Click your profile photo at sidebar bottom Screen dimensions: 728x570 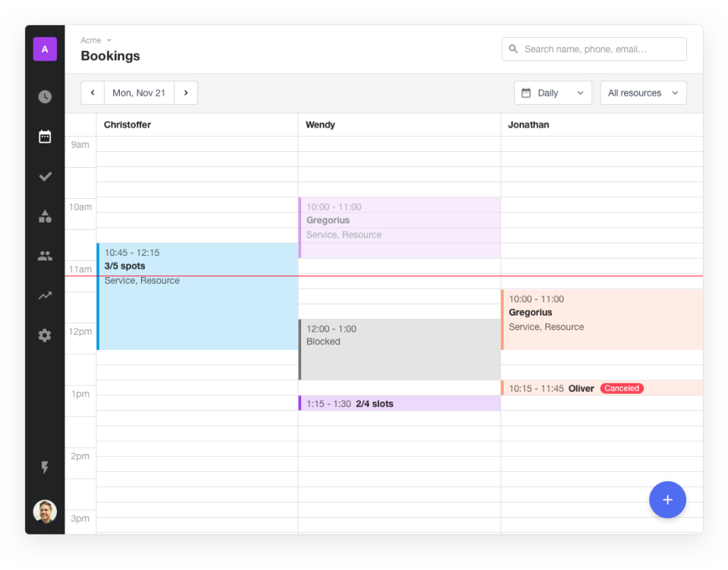pyautogui.click(x=45, y=511)
